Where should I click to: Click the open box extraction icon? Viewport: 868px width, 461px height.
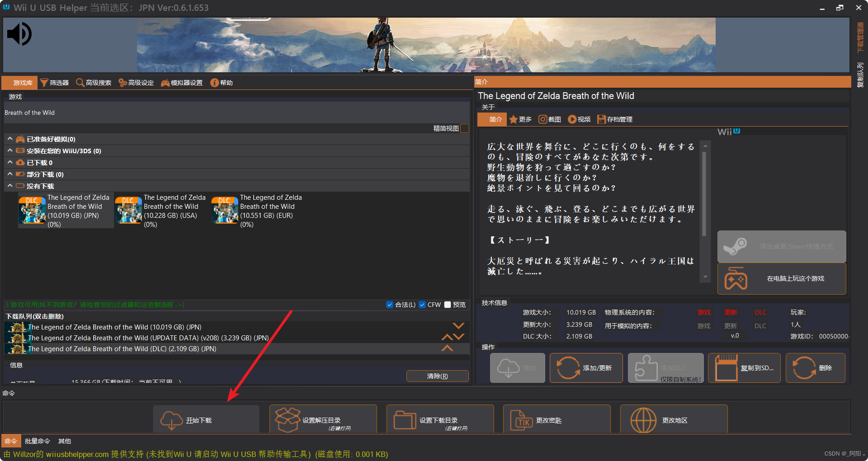[x=288, y=420]
